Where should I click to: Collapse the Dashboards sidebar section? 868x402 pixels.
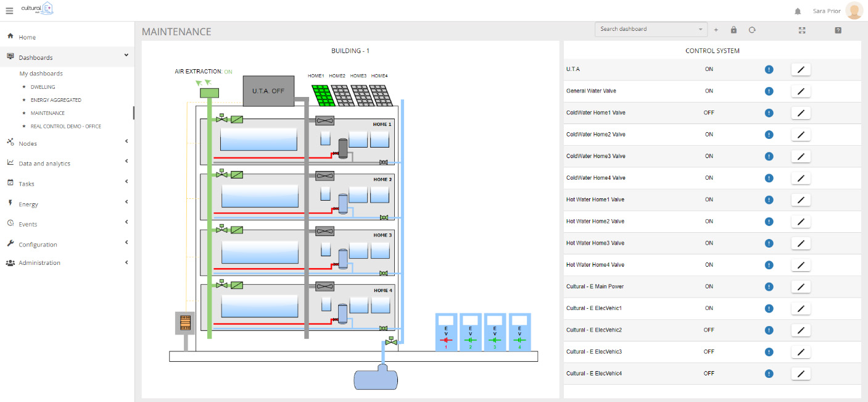click(x=67, y=57)
